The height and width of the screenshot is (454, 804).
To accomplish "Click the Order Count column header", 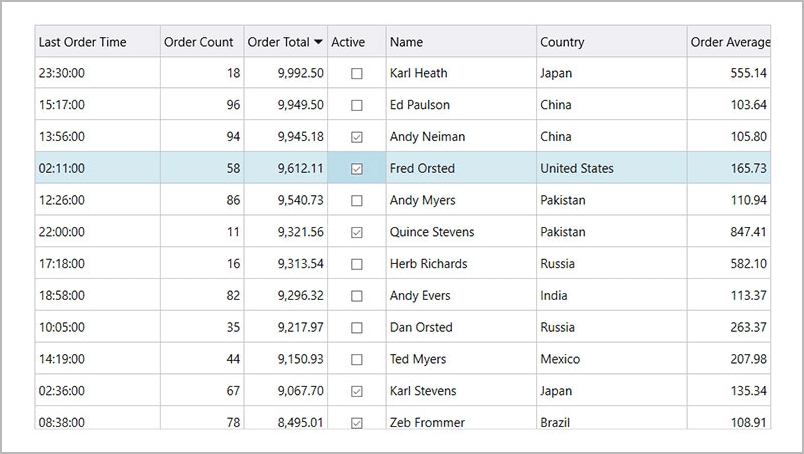I will click(198, 42).
